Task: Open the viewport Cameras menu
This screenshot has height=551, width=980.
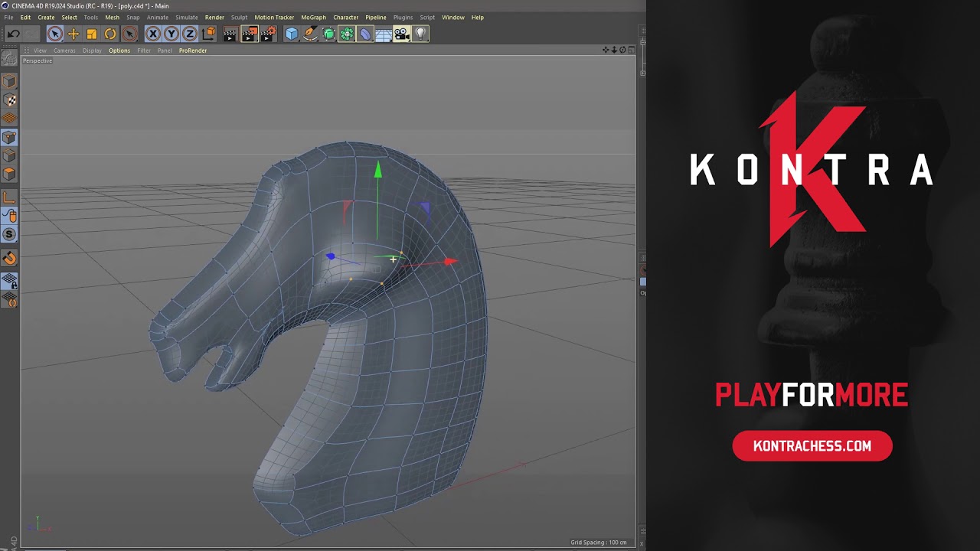Action: coord(64,51)
